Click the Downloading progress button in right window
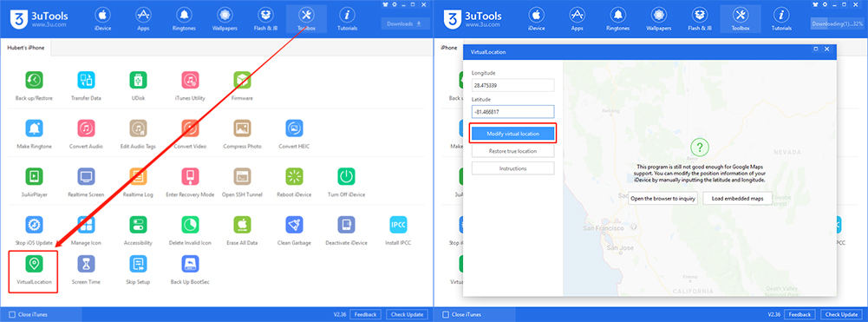Image resolution: width=868 pixels, height=322 pixels. point(838,23)
